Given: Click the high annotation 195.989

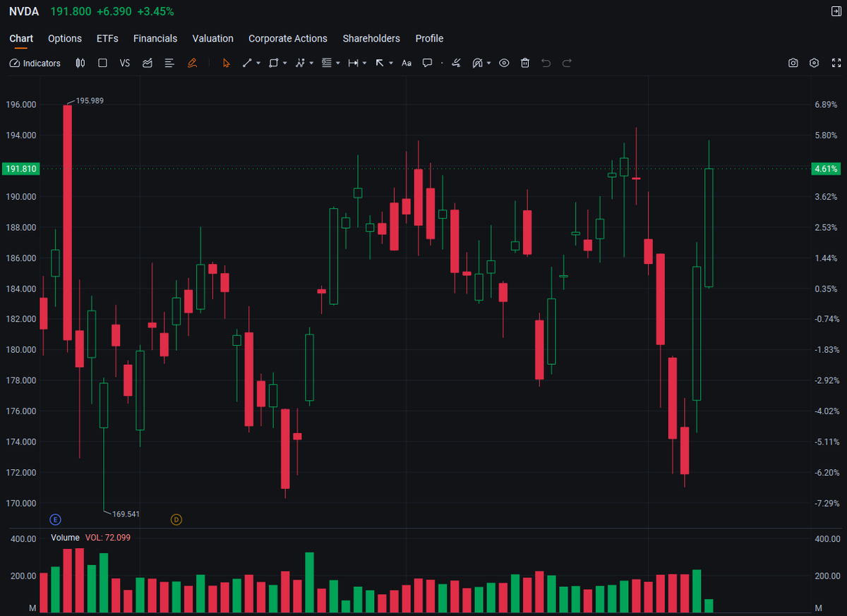Looking at the screenshot, I should pyautogui.click(x=90, y=101).
